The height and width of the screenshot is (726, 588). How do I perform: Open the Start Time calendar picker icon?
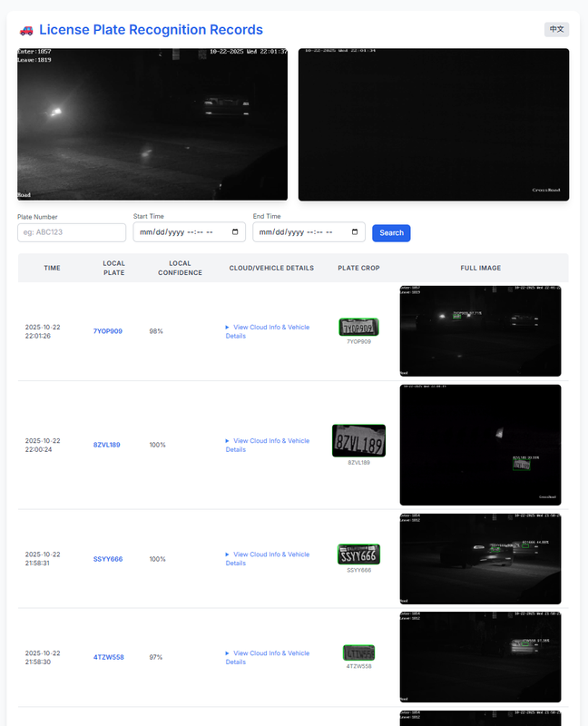click(235, 232)
